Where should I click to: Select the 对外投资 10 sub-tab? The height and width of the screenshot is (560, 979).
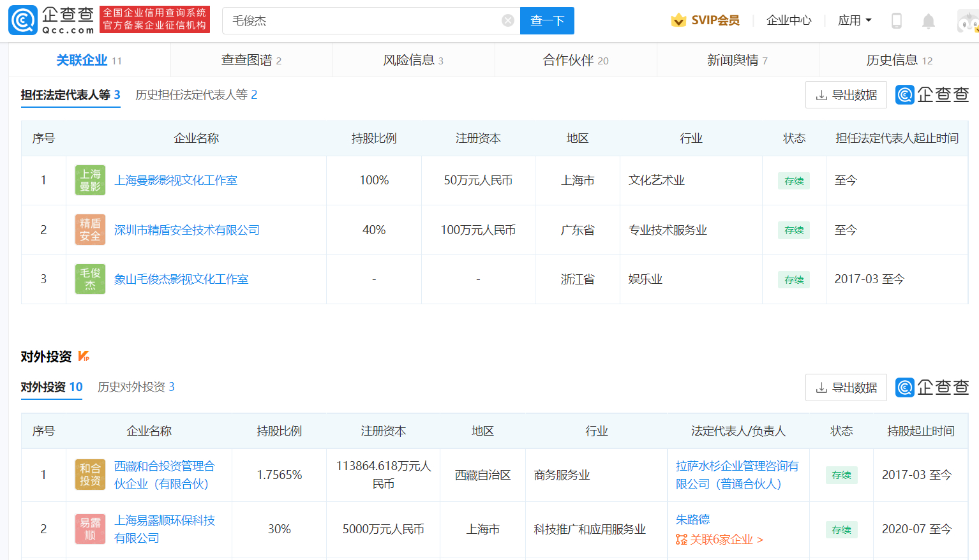point(52,387)
